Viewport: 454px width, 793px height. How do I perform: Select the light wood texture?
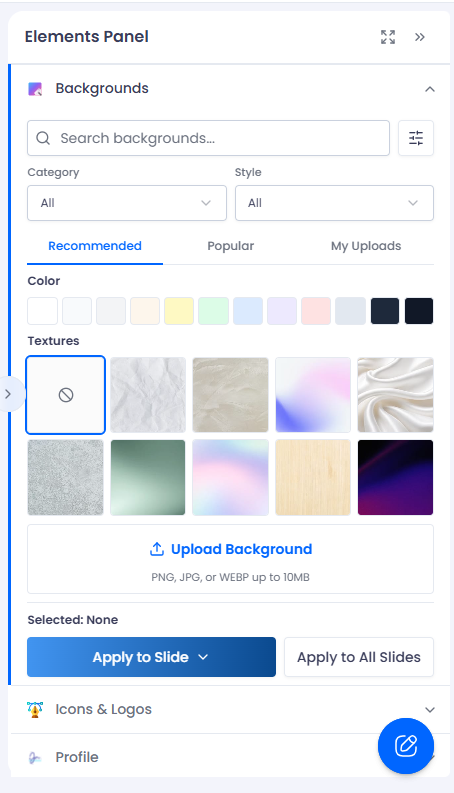pyautogui.click(x=313, y=477)
